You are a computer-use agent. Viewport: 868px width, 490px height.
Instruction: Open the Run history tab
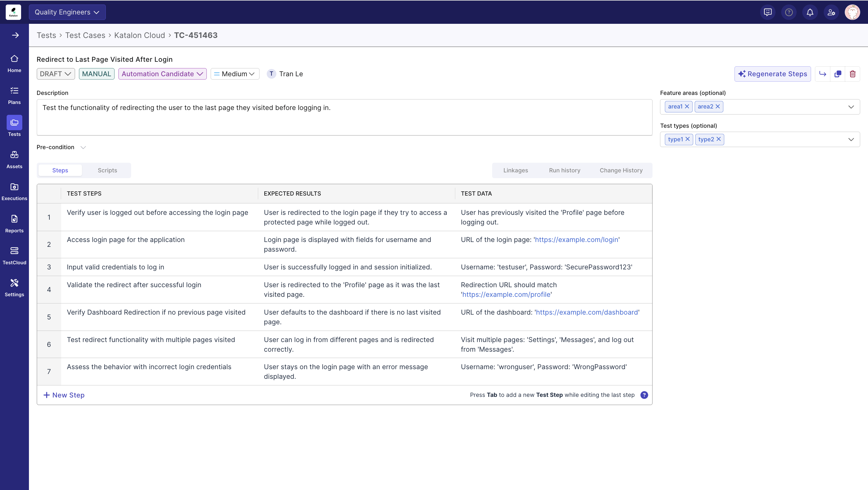[565, 171]
